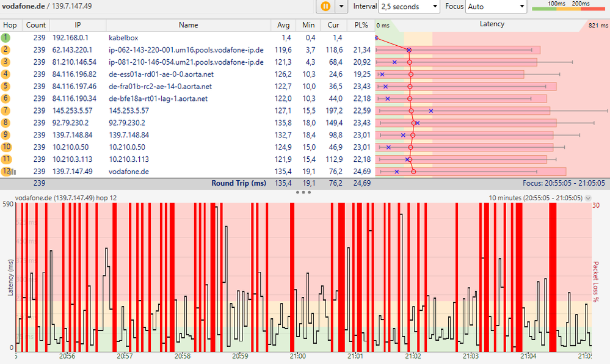Click the IP column header

coord(78,25)
